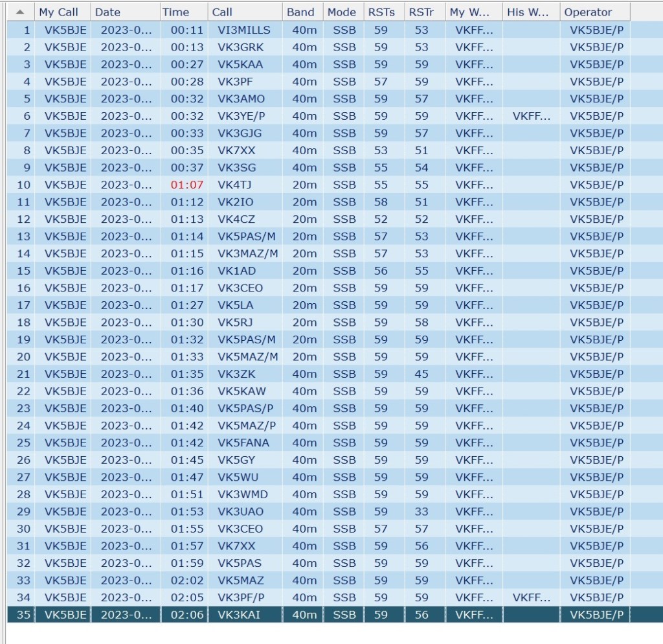
Task: Select the VK3PF/P callsign in row 34
Action: [240, 597]
